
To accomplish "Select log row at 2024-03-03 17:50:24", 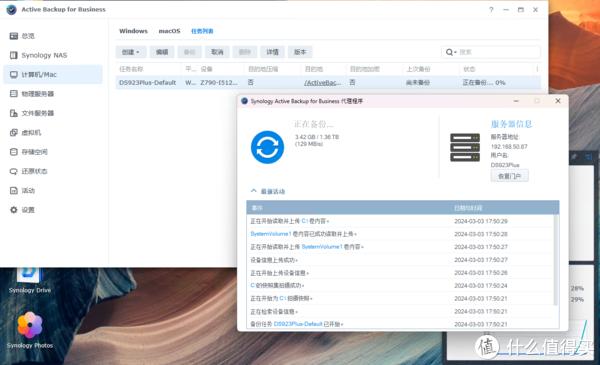I will click(400, 285).
